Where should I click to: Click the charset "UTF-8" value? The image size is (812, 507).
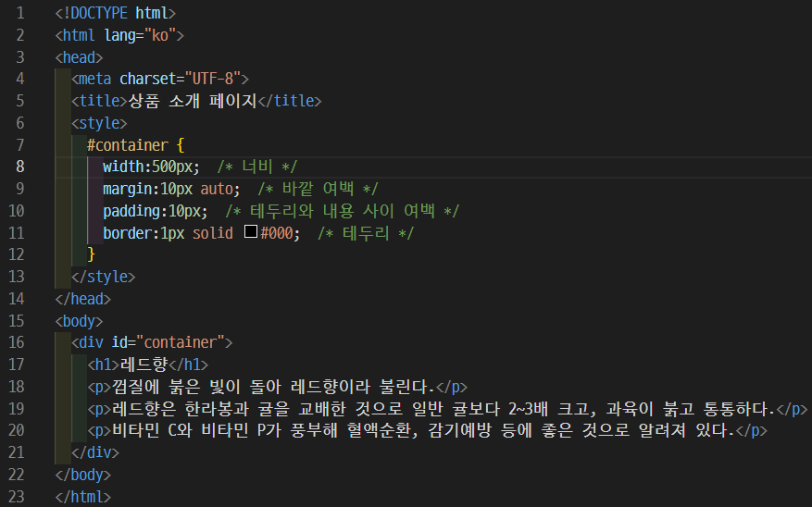[213, 79]
